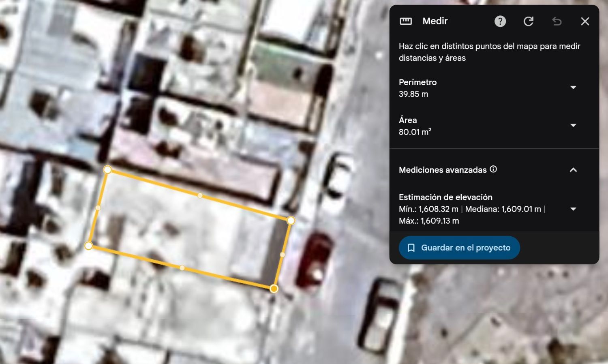Open the help icon in Medir panel
The height and width of the screenshot is (364, 608).
[x=500, y=21]
